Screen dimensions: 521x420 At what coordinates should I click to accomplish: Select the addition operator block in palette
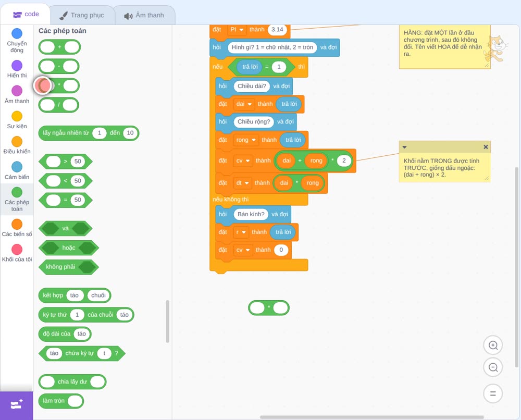(59, 47)
